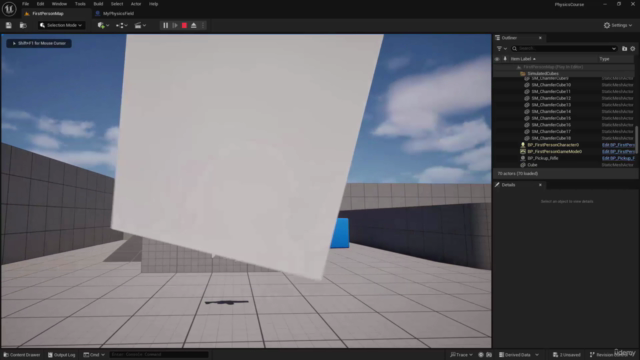This screenshot has width=640, height=360.
Task: Click the BP_FirstPersonGameMode0 icon
Action: tap(523, 151)
